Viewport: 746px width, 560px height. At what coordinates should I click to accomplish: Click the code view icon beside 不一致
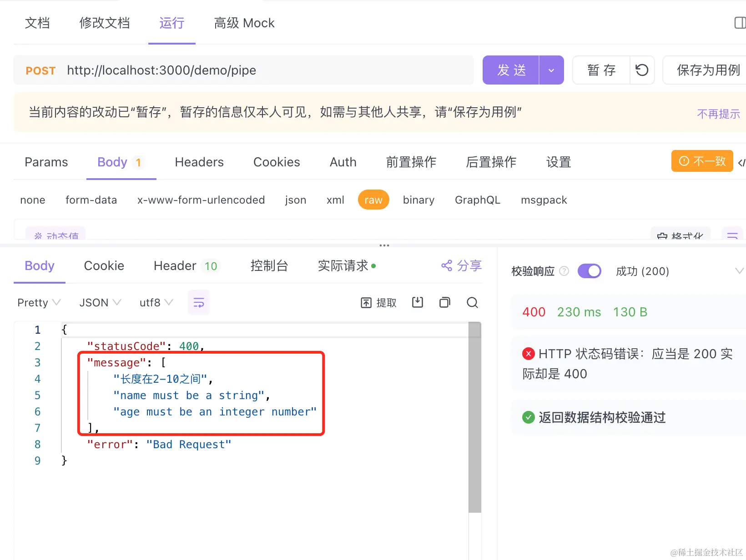(x=741, y=162)
